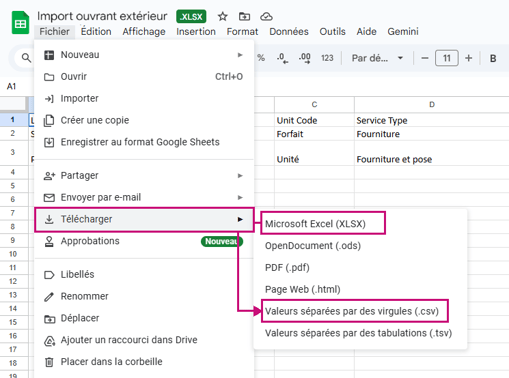
Task: Click the search magnifier icon in the toolbar
Action: 26,58
